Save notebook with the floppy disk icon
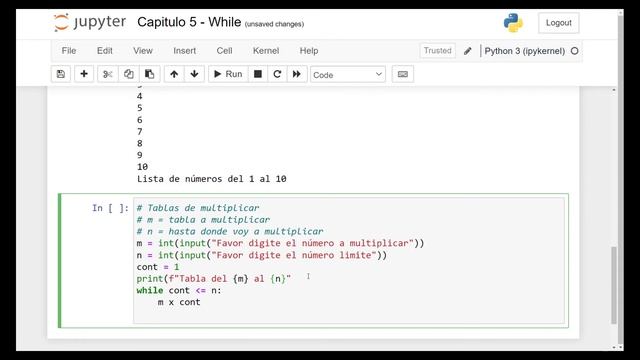Image resolution: width=640 pixels, height=360 pixels. coord(61,74)
